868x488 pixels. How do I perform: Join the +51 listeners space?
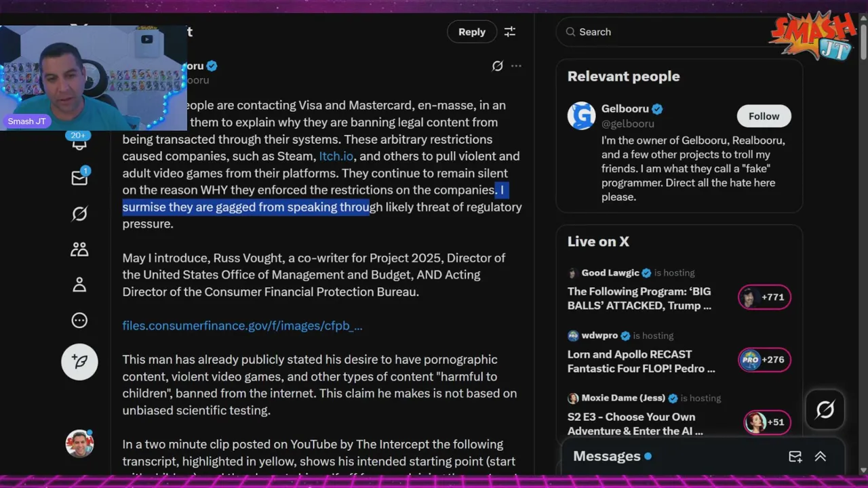767,422
